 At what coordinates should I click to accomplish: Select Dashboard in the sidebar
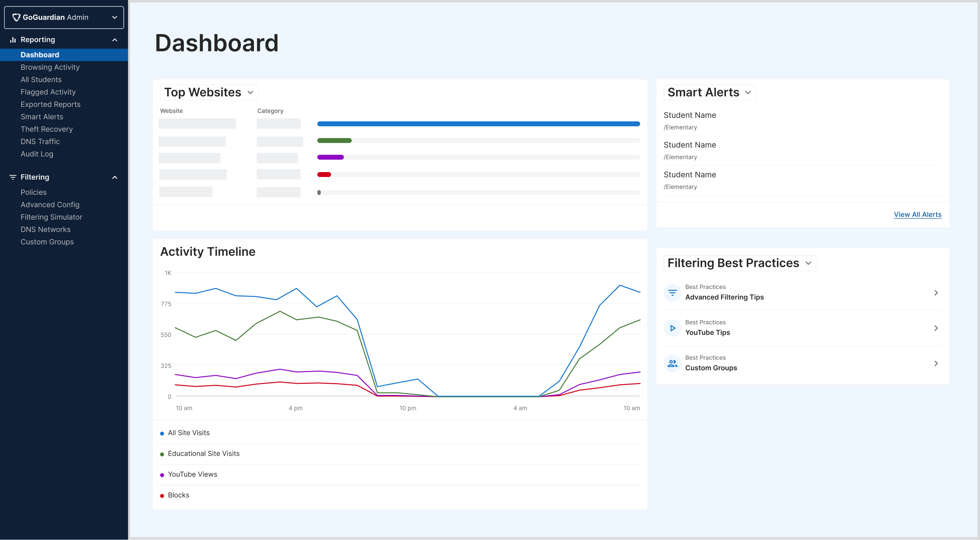pyautogui.click(x=64, y=55)
